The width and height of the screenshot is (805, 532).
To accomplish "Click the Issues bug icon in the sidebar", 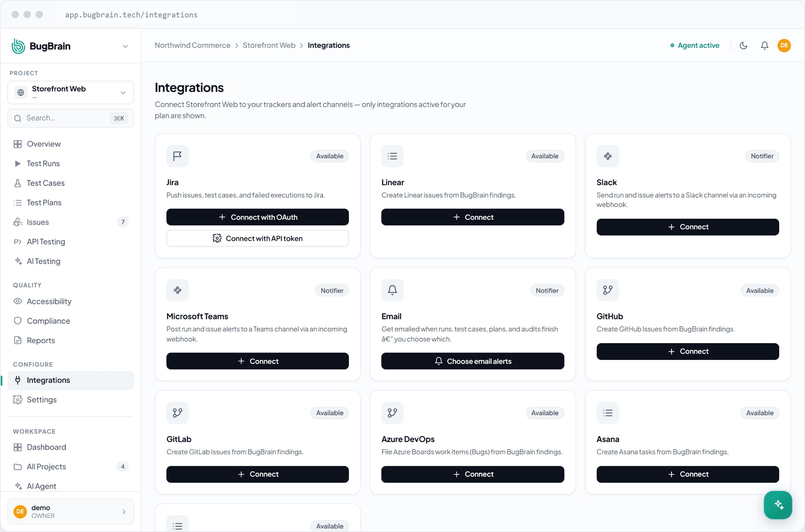I will 18,222.
